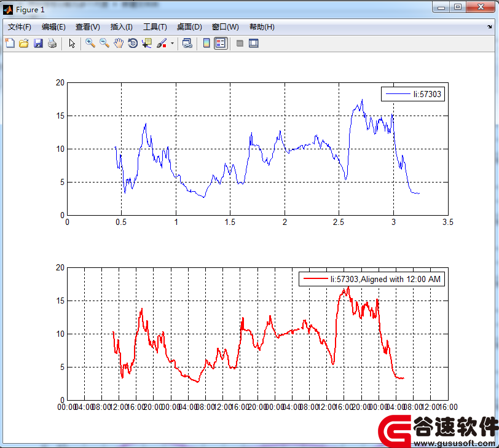Image resolution: width=499 pixels, height=448 pixels.
Task: Maximize the Figure 1 window
Action: pyautogui.click(x=458, y=7)
